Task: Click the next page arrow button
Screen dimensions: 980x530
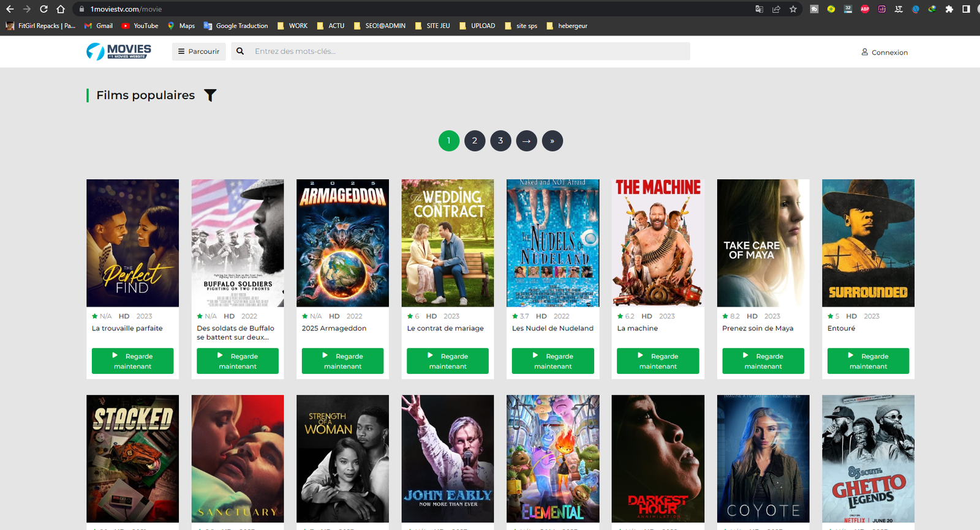Action: (x=526, y=141)
